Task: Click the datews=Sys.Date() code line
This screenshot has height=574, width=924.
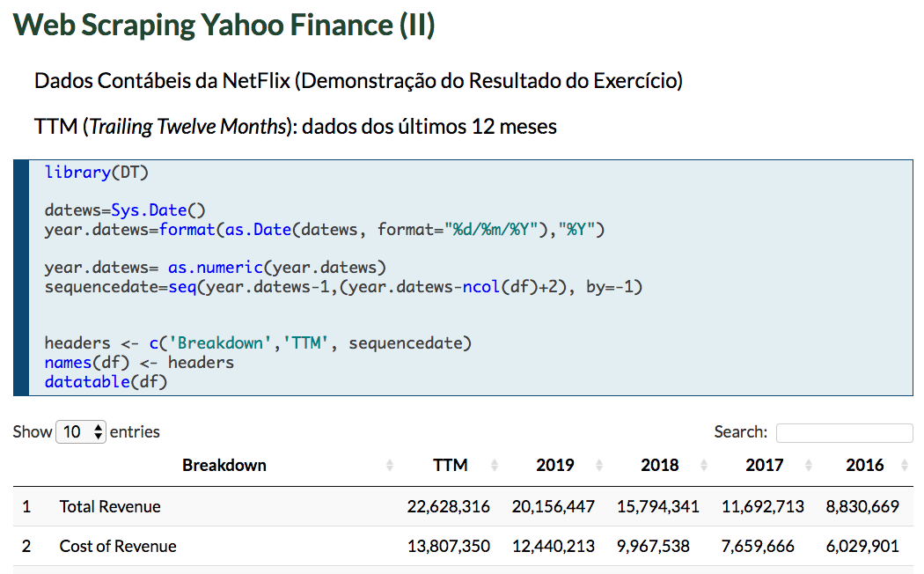Action: [125, 210]
